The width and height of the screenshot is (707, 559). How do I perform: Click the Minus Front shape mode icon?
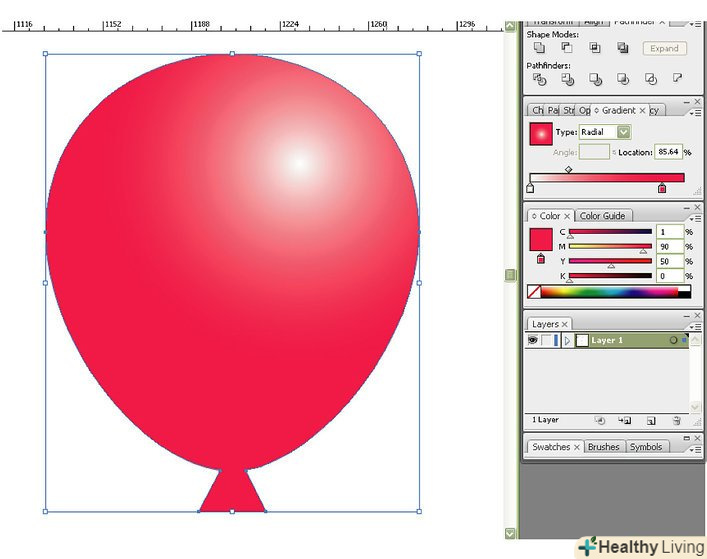[x=566, y=47]
